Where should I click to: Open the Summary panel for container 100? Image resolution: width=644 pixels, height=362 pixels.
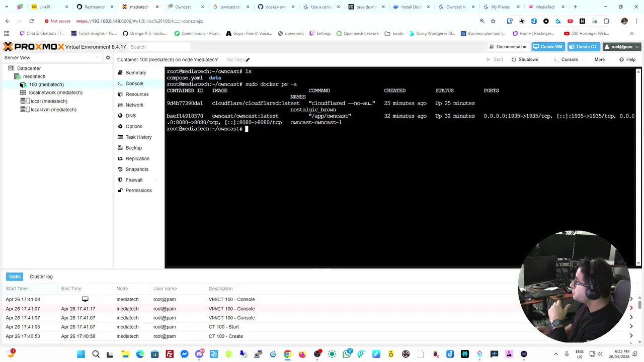point(135,73)
